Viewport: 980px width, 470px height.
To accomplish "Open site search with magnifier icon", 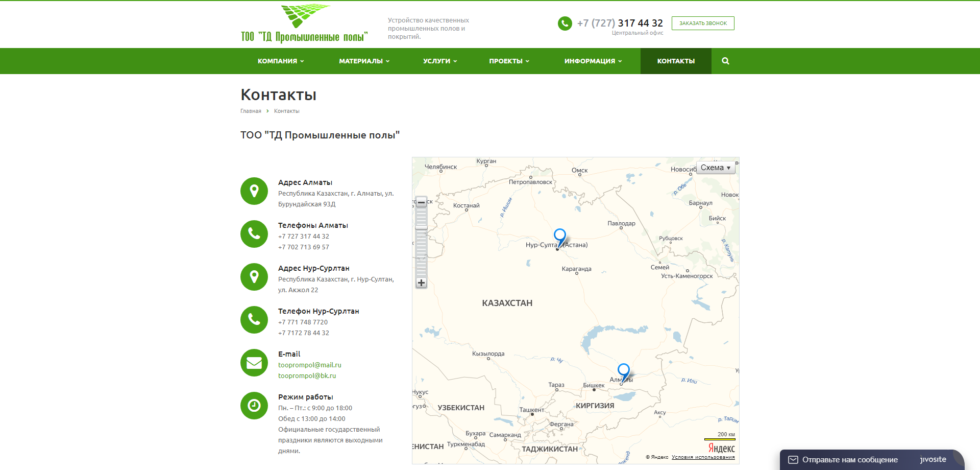I will click(725, 61).
